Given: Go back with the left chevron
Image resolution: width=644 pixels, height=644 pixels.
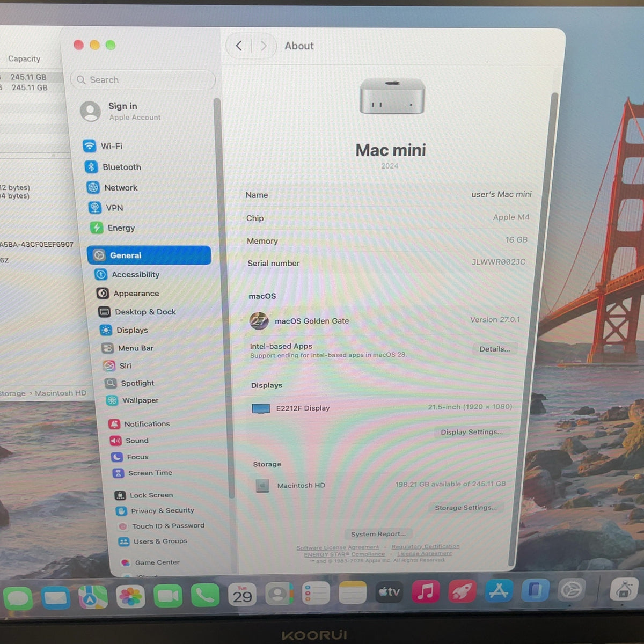Looking at the screenshot, I should 239,46.
